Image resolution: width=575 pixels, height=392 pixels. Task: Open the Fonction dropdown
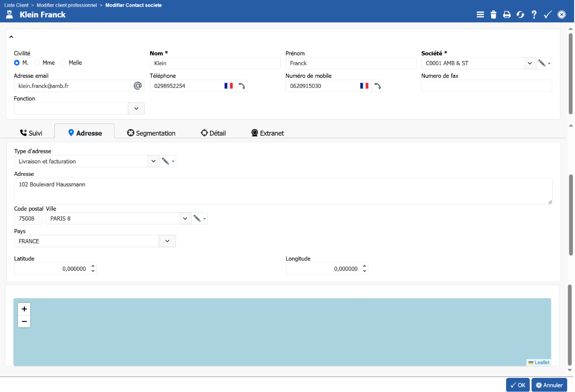point(136,109)
